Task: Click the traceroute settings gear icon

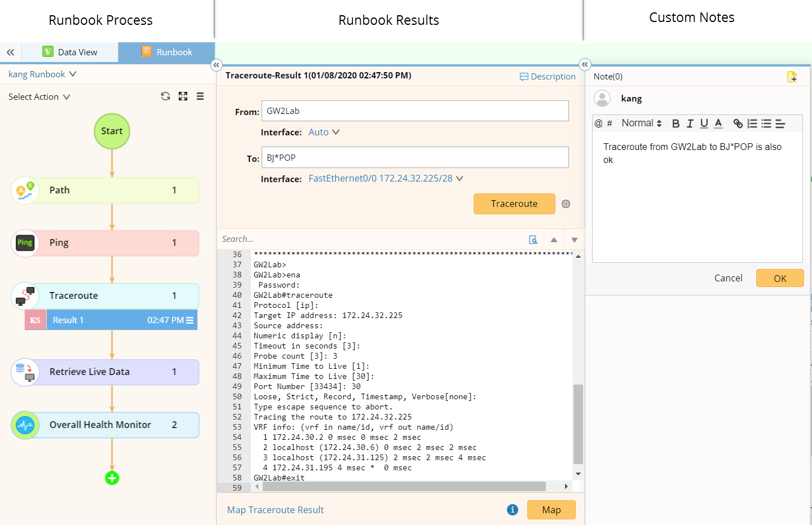Action: tap(566, 204)
